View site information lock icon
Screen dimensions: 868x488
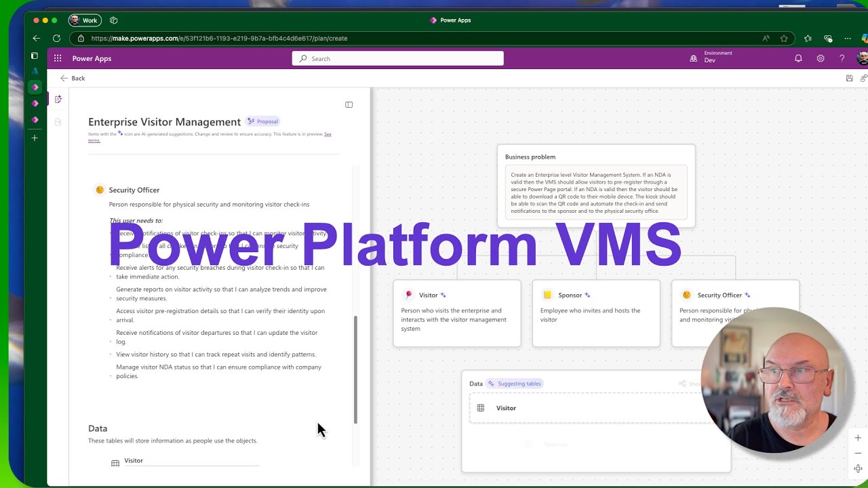[x=81, y=39]
